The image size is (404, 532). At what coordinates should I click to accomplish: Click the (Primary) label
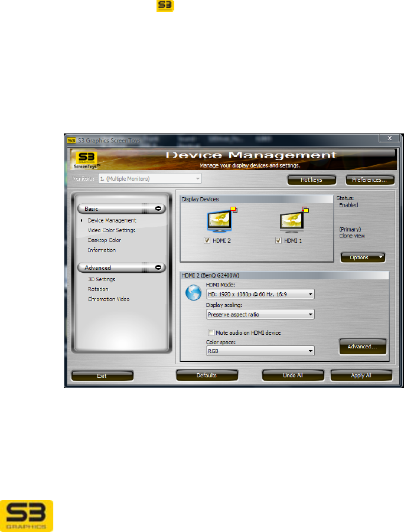click(x=350, y=229)
